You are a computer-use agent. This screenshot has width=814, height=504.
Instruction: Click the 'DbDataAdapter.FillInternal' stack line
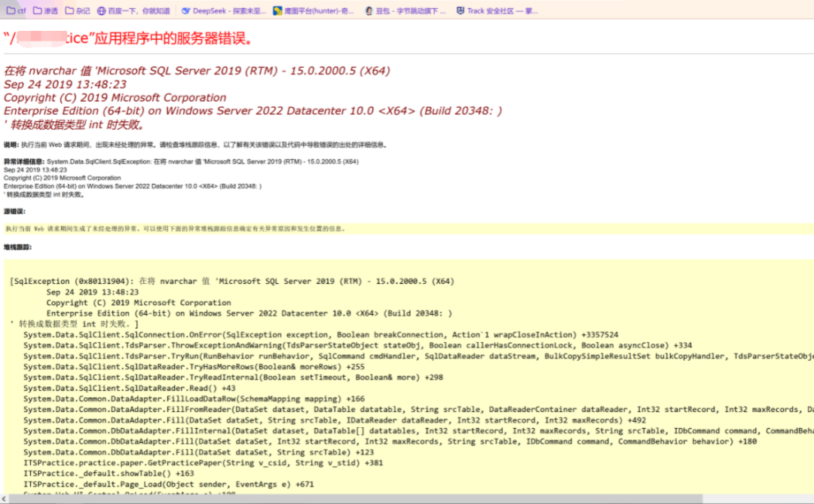click(x=418, y=431)
